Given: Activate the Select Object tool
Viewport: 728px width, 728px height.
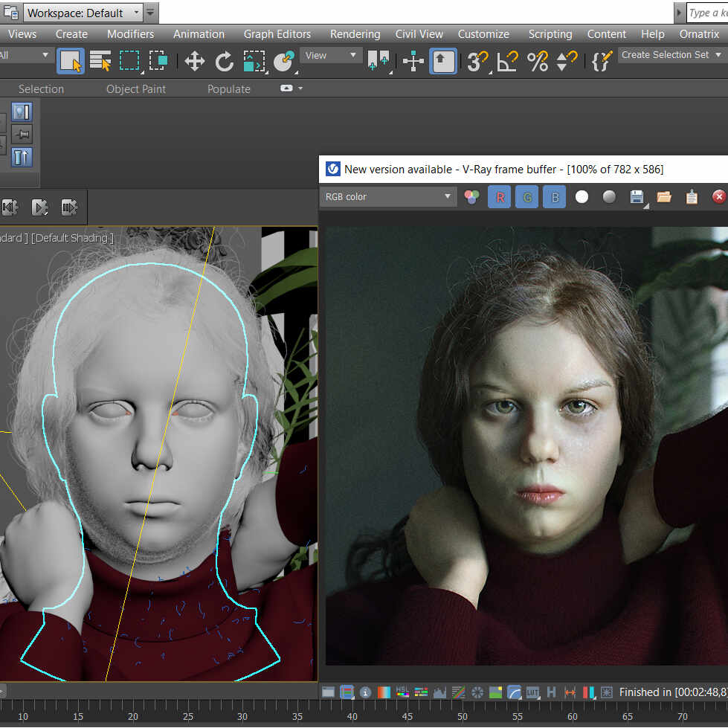Looking at the screenshot, I should point(71,61).
